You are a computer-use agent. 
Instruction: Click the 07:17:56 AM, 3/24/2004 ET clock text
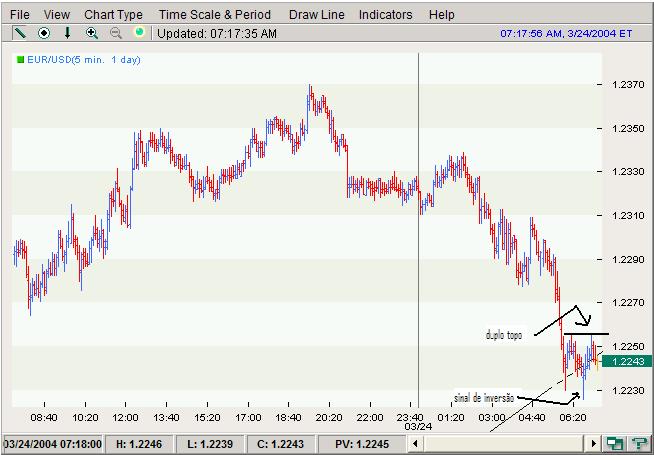[566, 33]
